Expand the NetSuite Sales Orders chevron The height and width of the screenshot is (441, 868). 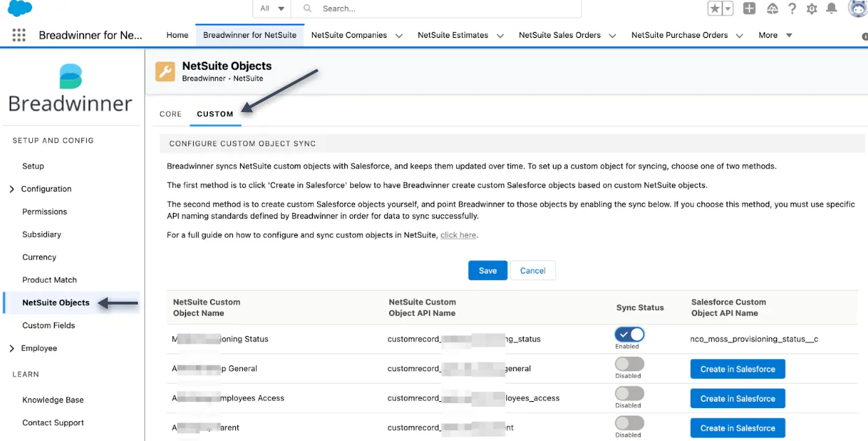pos(612,36)
